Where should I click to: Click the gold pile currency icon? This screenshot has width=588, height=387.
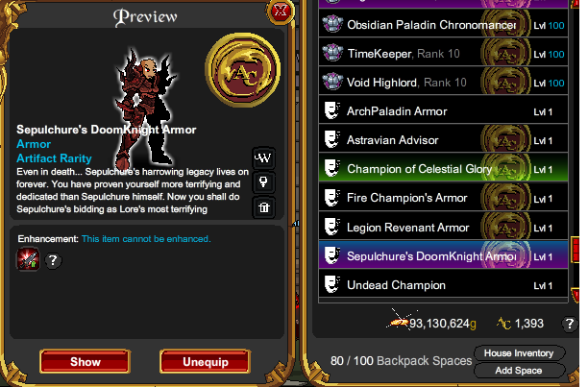point(398,322)
